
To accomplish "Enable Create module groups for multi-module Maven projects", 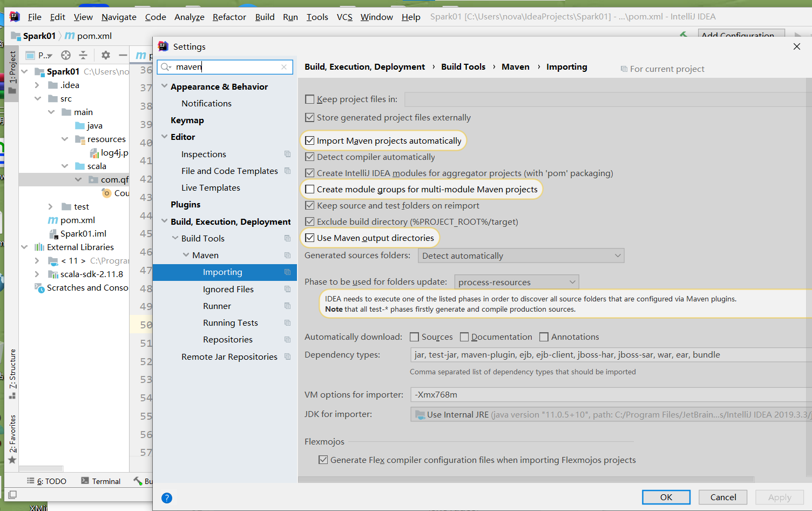I will click(310, 190).
